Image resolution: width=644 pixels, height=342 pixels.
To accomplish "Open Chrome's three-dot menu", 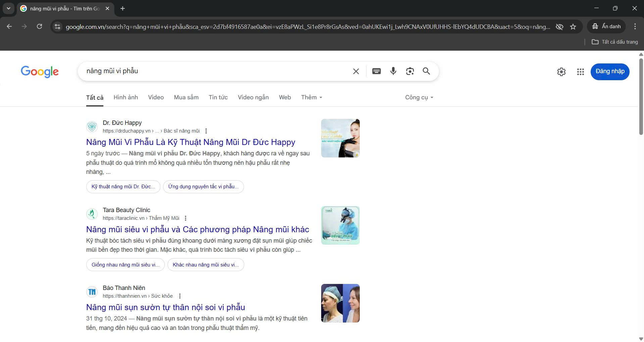I will 635,27.
